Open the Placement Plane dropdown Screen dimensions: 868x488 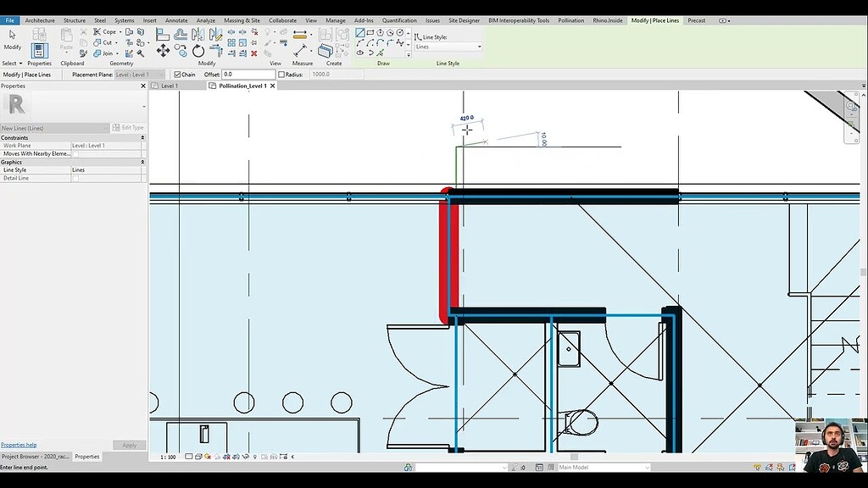pyautogui.click(x=140, y=74)
